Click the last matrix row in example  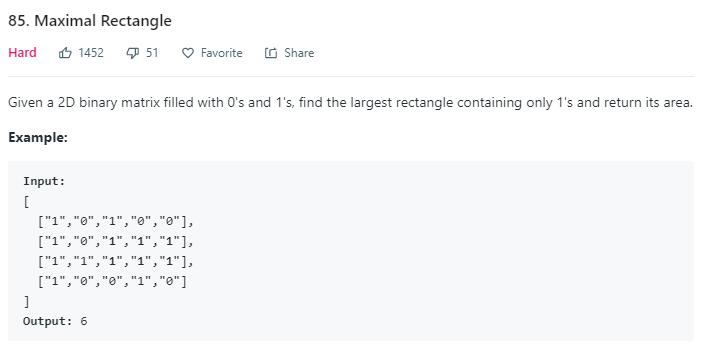pos(113,281)
